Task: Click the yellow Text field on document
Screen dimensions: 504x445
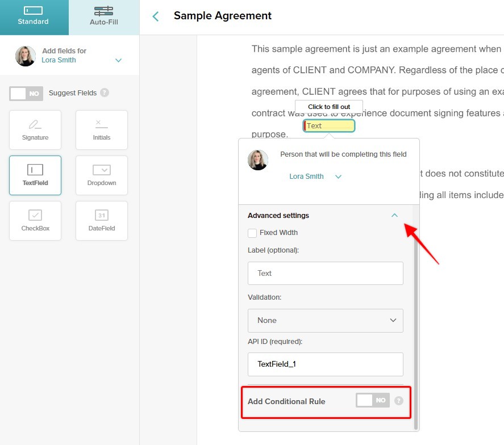Action: pyautogui.click(x=329, y=125)
